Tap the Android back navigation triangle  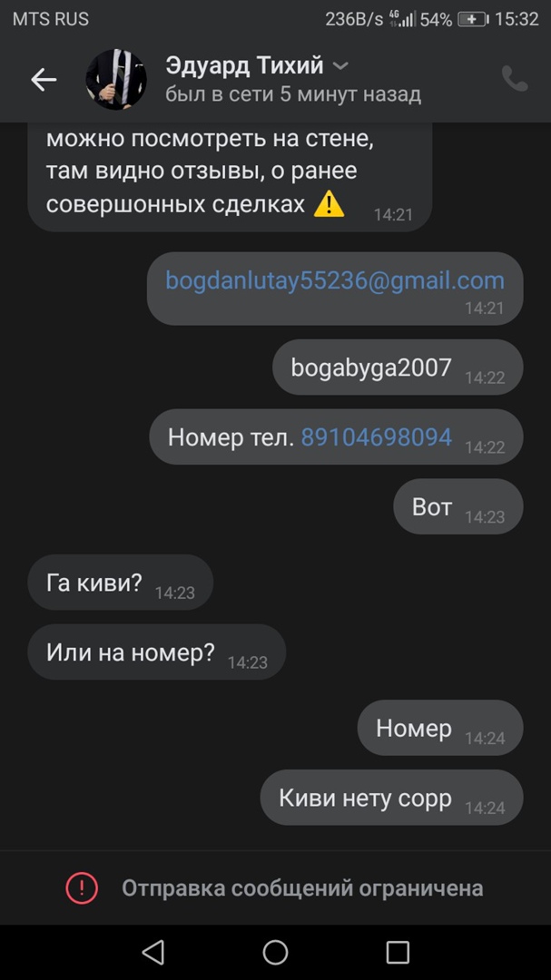(x=153, y=953)
